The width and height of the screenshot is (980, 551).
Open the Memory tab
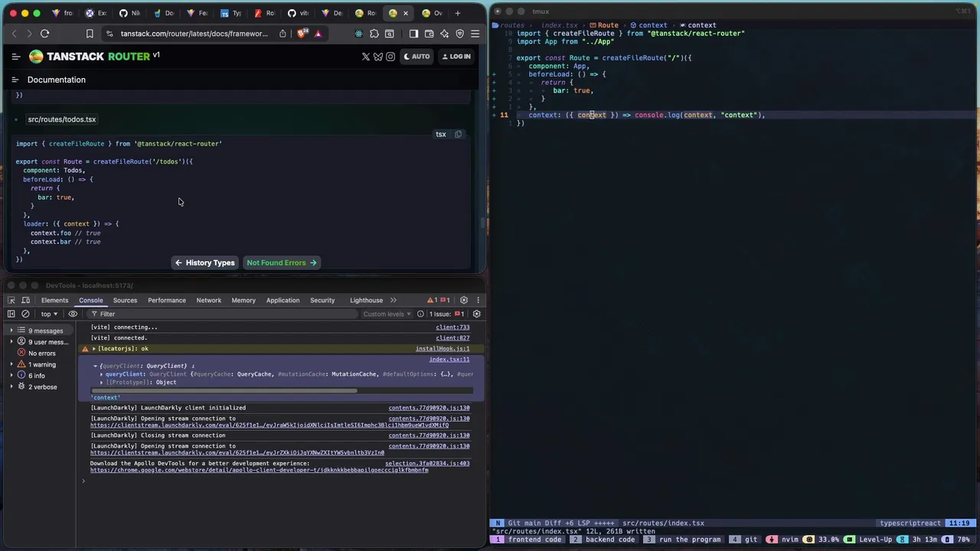(243, 300)
